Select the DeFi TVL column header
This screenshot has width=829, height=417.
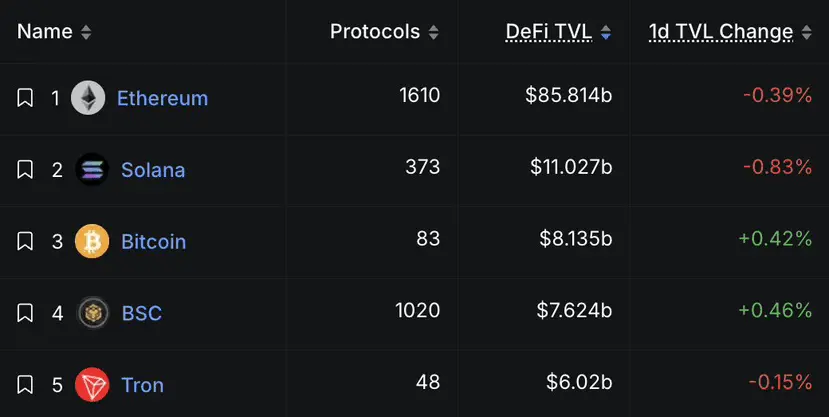coord(548,32)
